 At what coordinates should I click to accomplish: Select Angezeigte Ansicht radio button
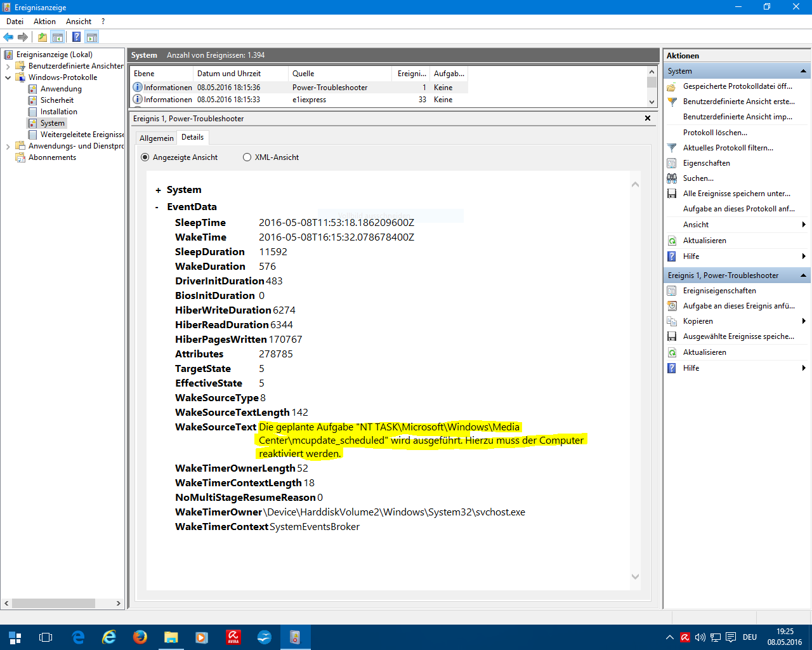point(145,157)
